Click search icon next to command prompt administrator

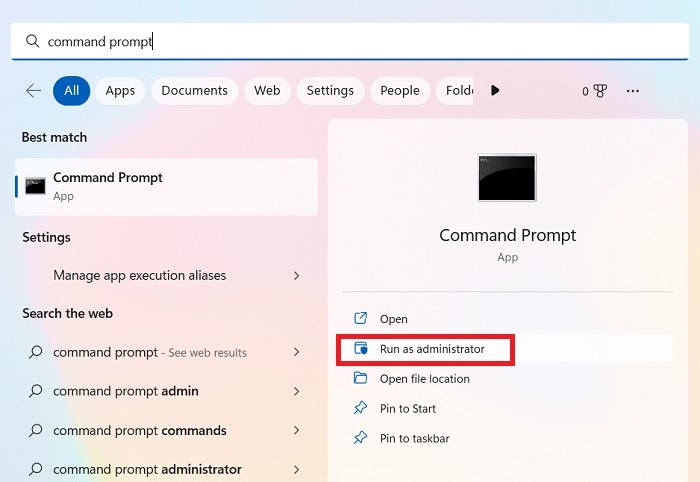(35, 469)
